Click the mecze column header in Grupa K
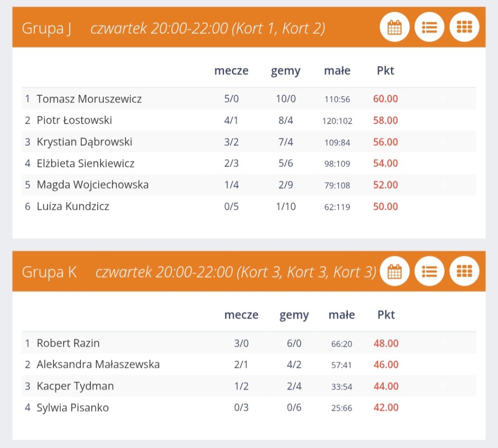The image size is (498, 448). pyautogui.click(x=241, y=315)
